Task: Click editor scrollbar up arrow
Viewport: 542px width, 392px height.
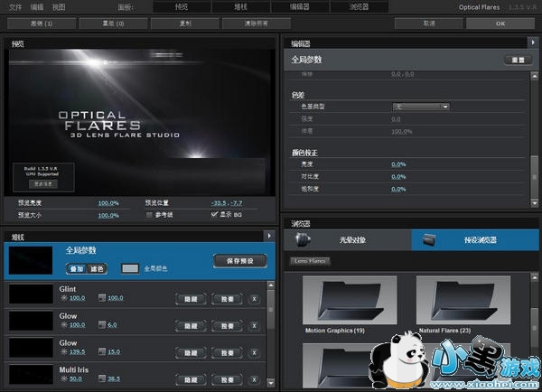Action: pos(535,76)
